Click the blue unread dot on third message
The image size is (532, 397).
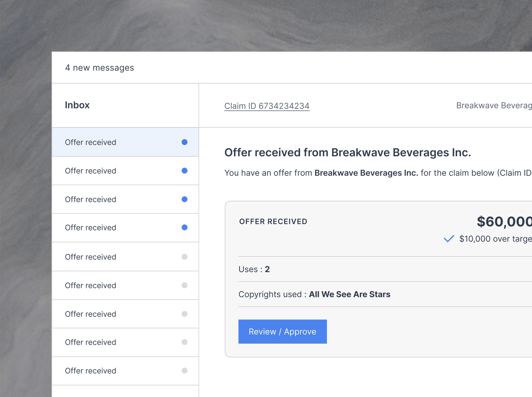point(184,199)
